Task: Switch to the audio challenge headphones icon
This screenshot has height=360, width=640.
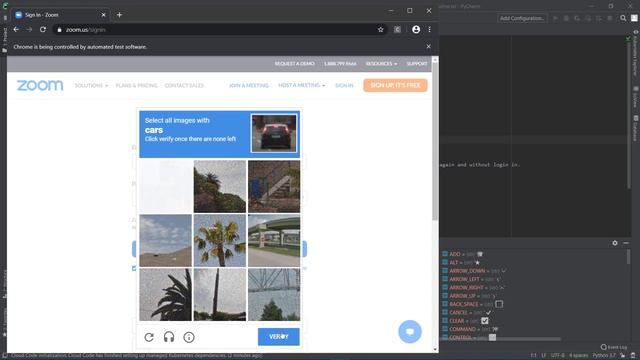Action: pyautogui.click(x=169, y=337)
